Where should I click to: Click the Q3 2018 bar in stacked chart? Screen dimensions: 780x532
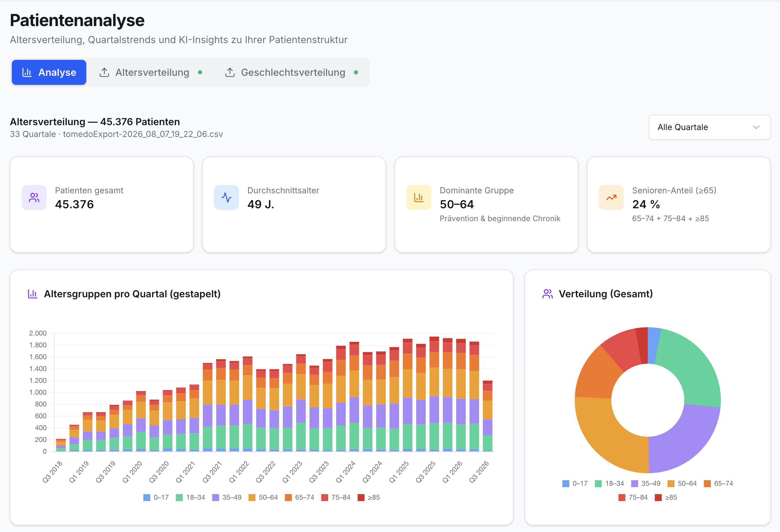(61, 445)
